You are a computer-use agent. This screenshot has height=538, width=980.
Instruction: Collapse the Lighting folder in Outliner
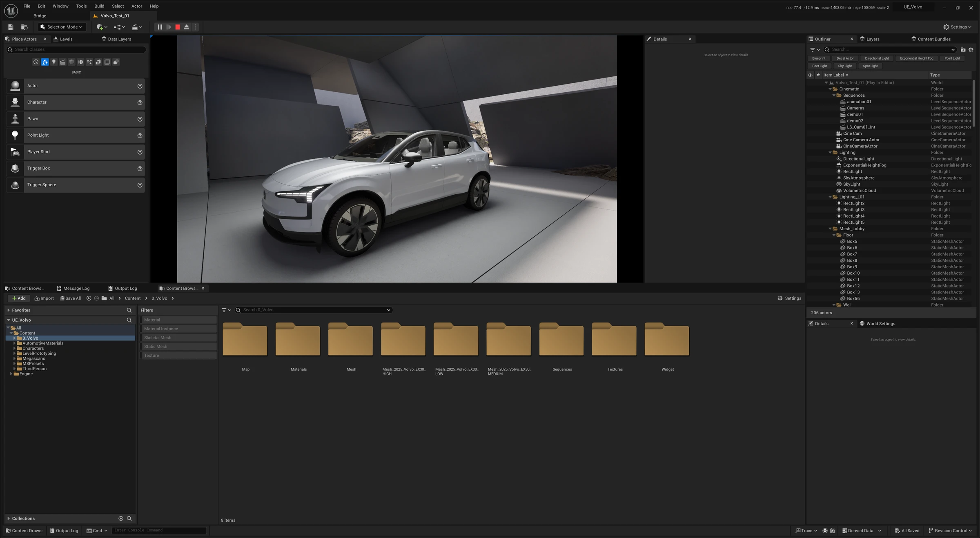pyautogui.click(x=830, y=153)
